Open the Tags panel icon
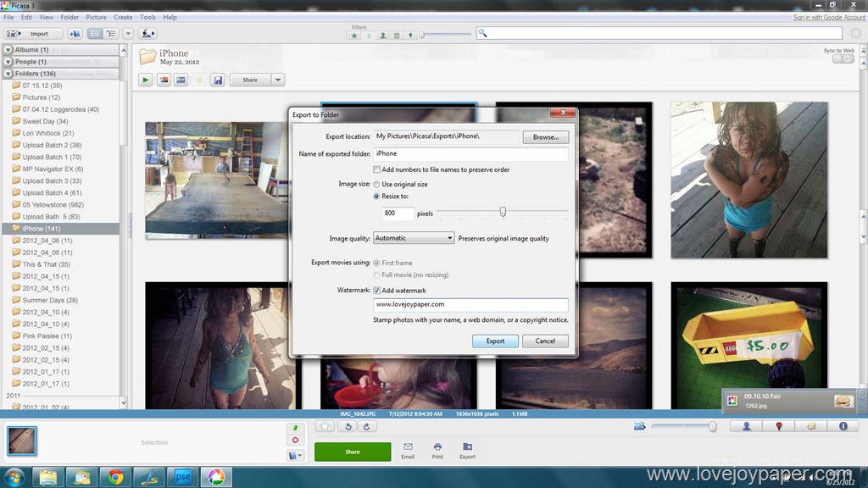 click(x=811, y=426)
